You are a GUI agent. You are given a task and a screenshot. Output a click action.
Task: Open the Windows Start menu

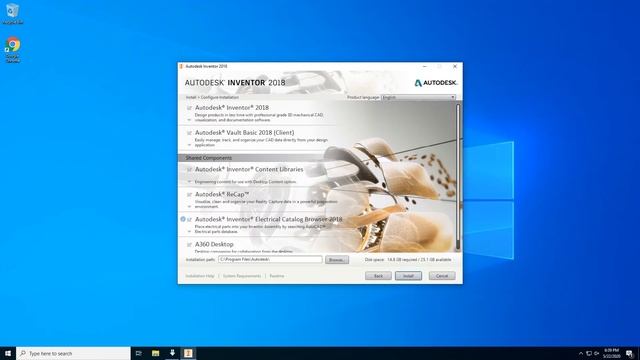[x=8, y=353]
